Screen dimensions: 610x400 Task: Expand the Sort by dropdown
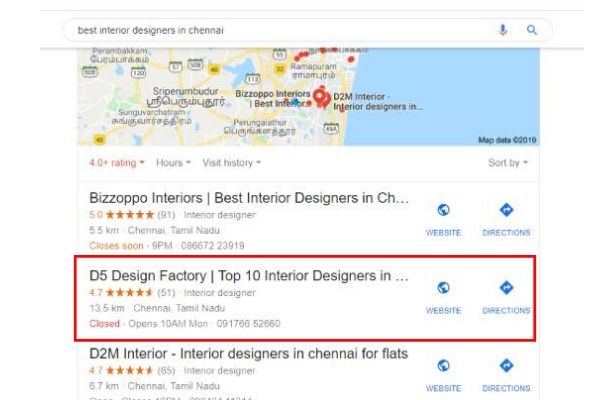coord(508,163)
